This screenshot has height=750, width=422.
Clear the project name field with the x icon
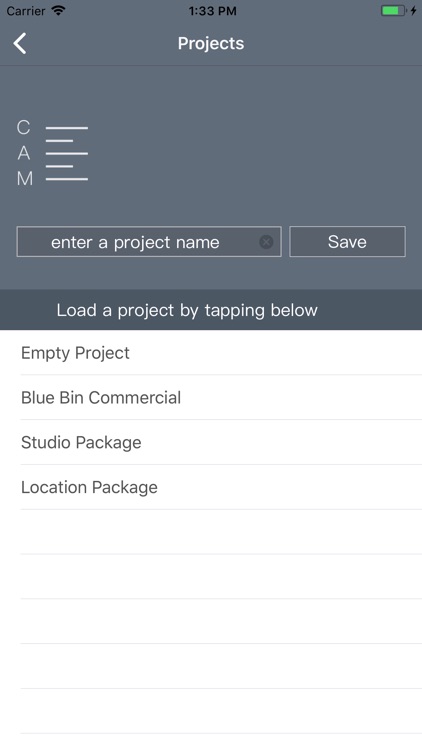pos(266,242)
